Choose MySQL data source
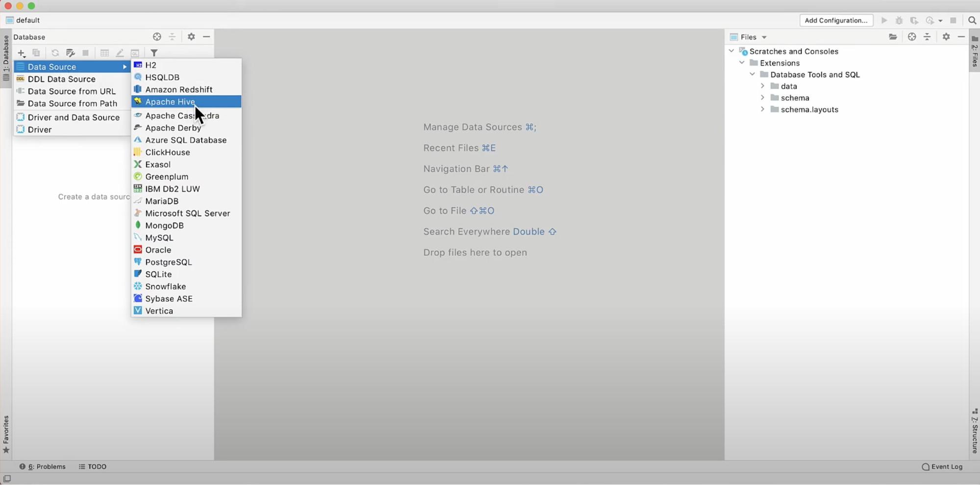The height and width of the screenshot is (485, 980). [186, 238]
